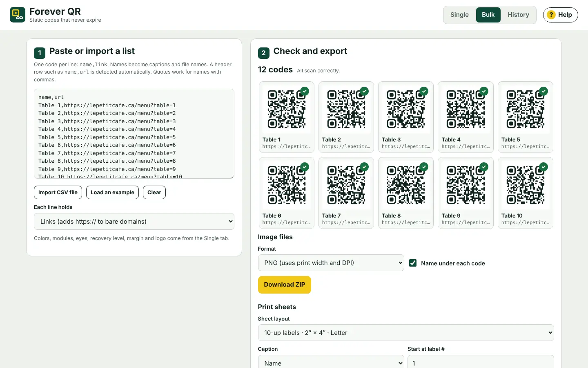The height and width of the screenshot is (368, 588).
Task: Open the Sheet layout dropdown
Action: [x=406, y=333]
